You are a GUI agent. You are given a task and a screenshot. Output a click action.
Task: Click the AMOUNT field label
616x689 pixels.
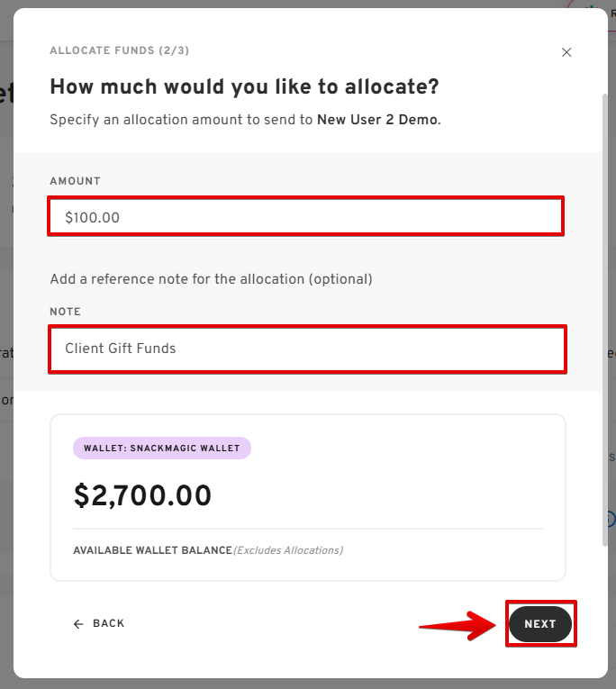(x=75, y=181)
